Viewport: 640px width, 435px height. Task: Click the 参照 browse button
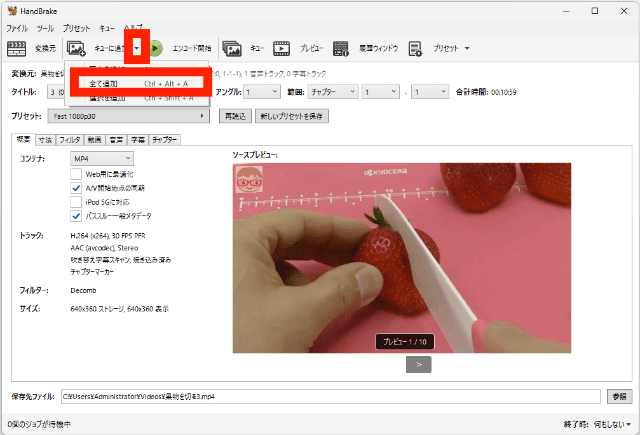pos(620,396)
